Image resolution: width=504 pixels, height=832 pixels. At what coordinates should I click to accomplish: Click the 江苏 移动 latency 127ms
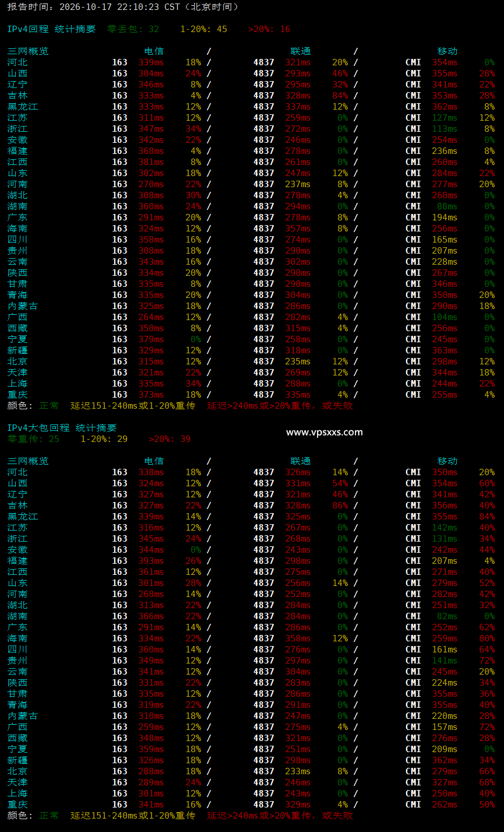tap(445, 118)
